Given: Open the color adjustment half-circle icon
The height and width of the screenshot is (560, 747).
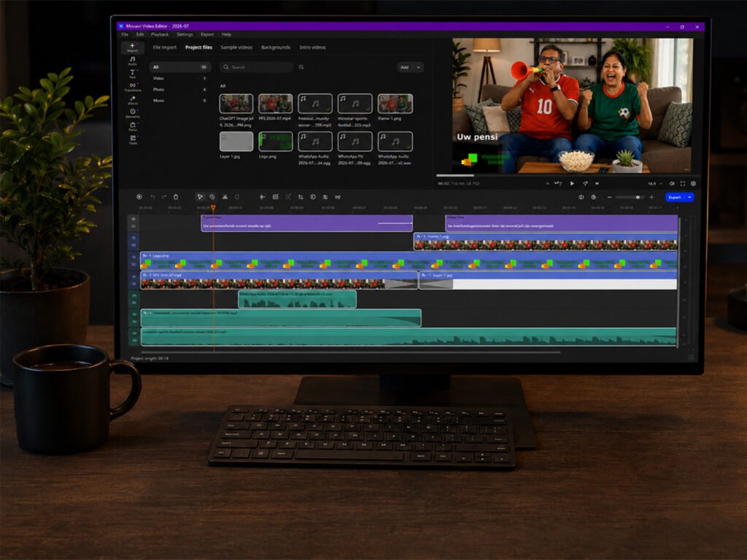Looking at the screenshot, I should coord(313,197).
